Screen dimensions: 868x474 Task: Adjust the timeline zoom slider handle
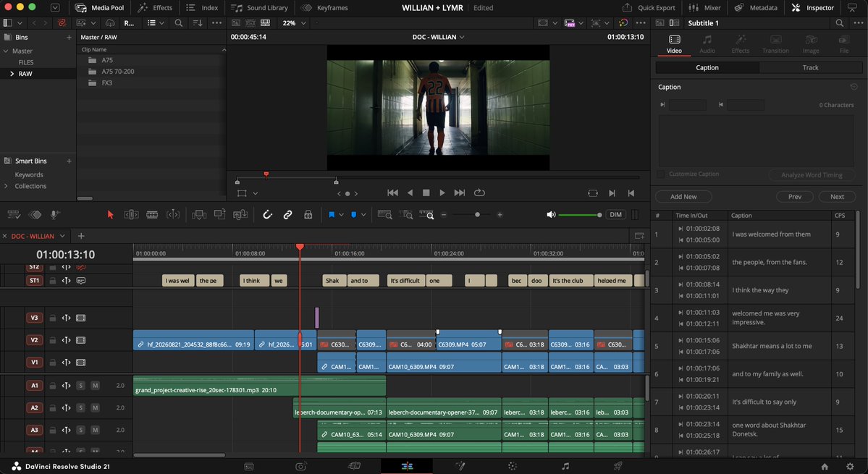[x=477, y=215]
